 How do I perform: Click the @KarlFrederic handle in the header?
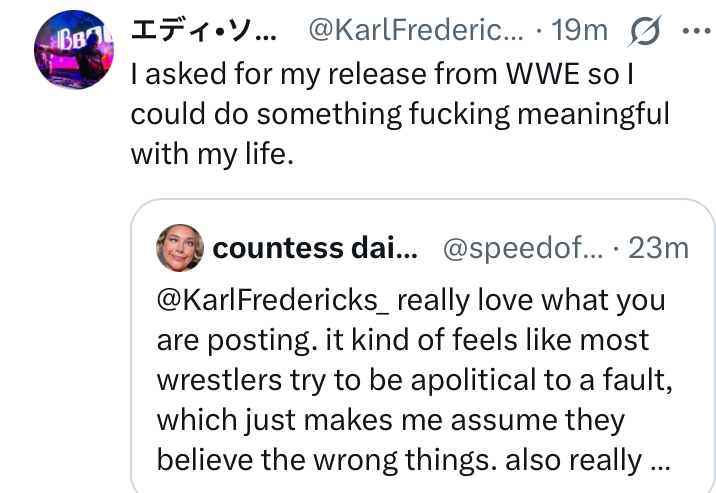pyautogui.click(x=416, y=31)
